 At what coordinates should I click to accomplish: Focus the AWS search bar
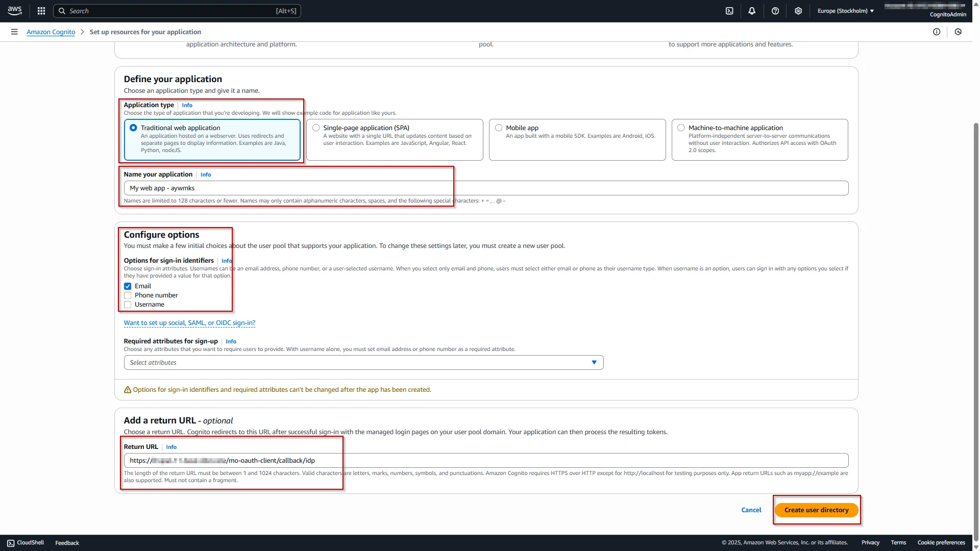[x=177, y=11]
